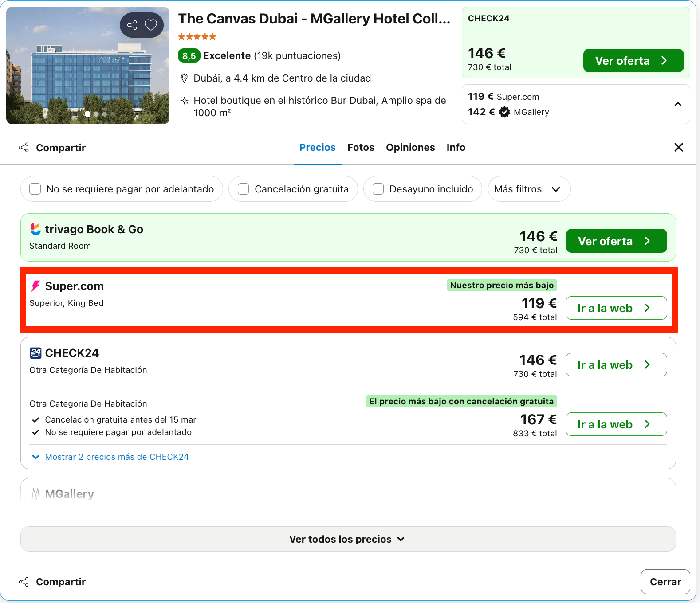Screen dimensions: 700x603
Task: Click the Standard Room label
Action: tap(60, 246)
